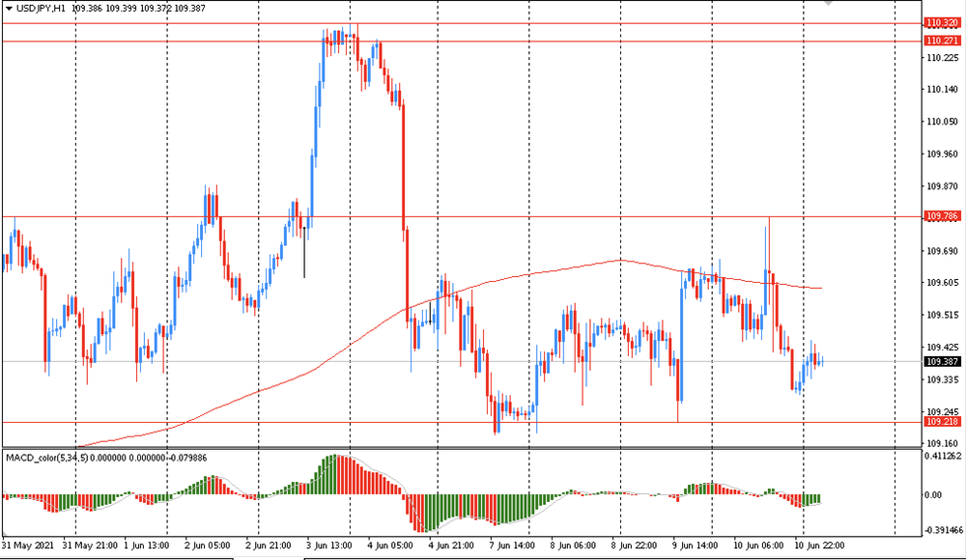Click the 2 Jun 05:00 time label

208,546
